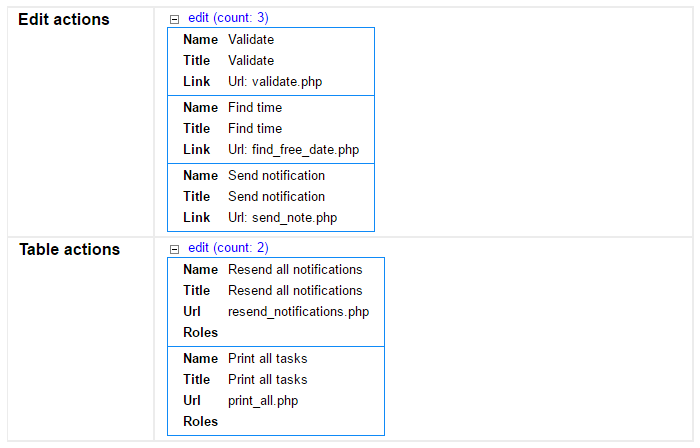Click the Edit actions heading

pyautogui.click(x=64, y=20)
